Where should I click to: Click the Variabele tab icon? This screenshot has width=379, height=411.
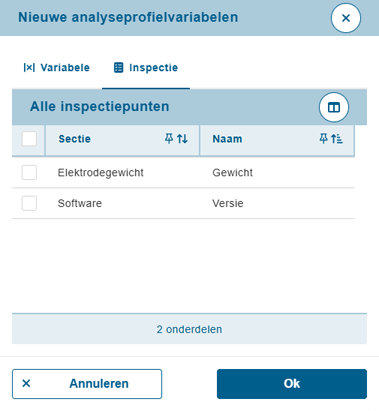coord(29,68)
